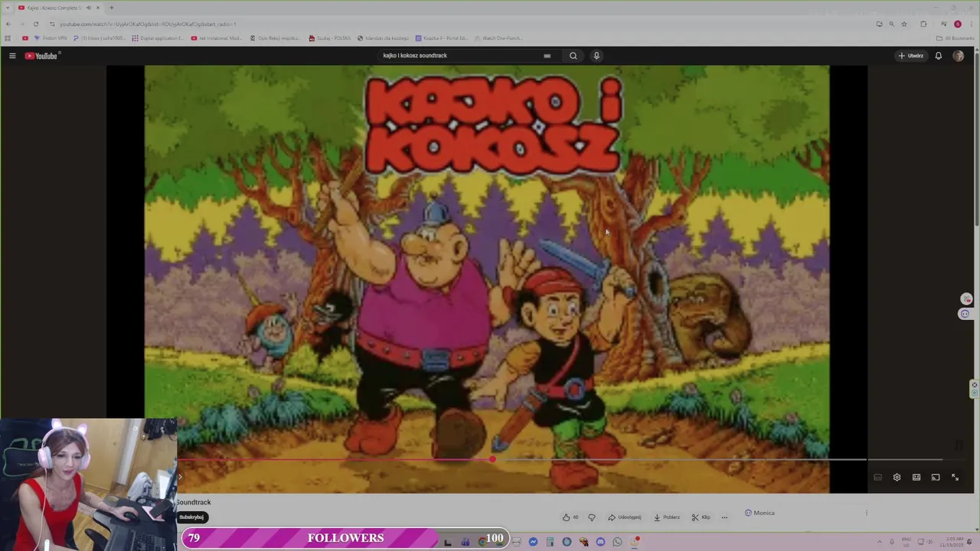Open the on-screen keyboard in search box

coord(547,56)
